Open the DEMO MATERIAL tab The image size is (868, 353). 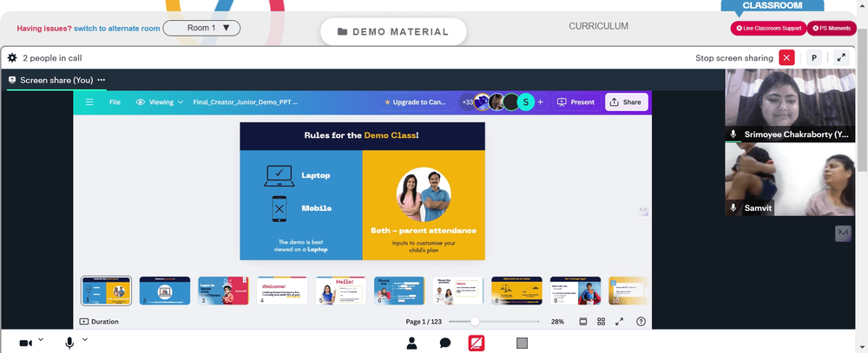(x=393, y=31)
